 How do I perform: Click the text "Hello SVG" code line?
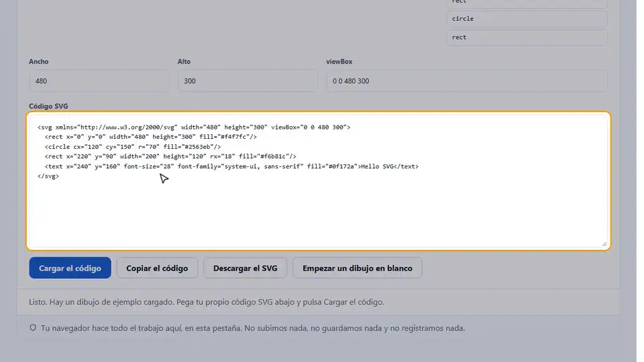231,166
